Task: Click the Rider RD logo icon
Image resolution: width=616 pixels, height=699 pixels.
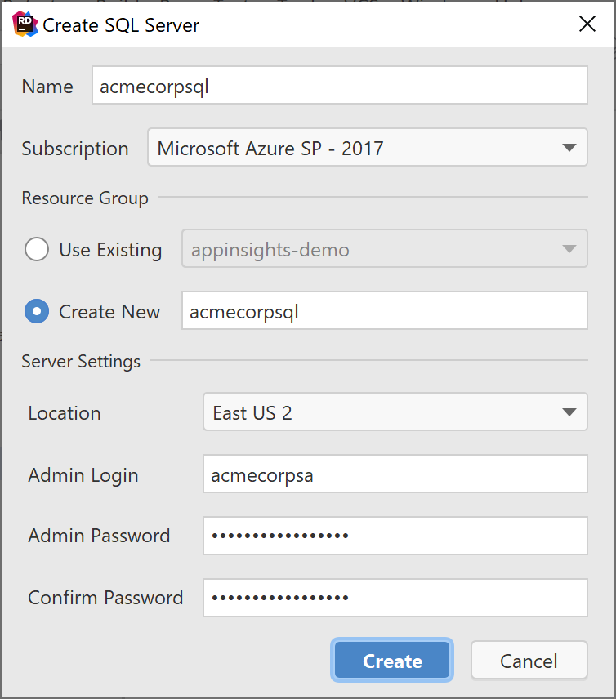Action: point(25,24)
